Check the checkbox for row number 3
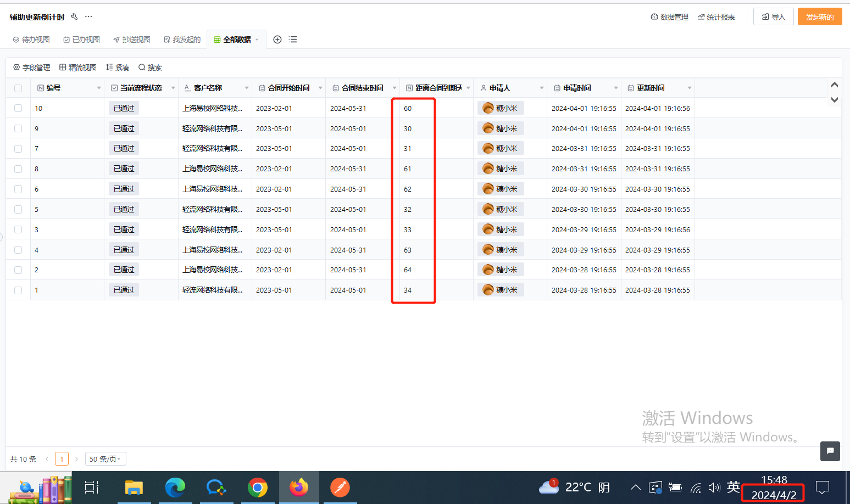850x504 pixels. coord(18,229)
